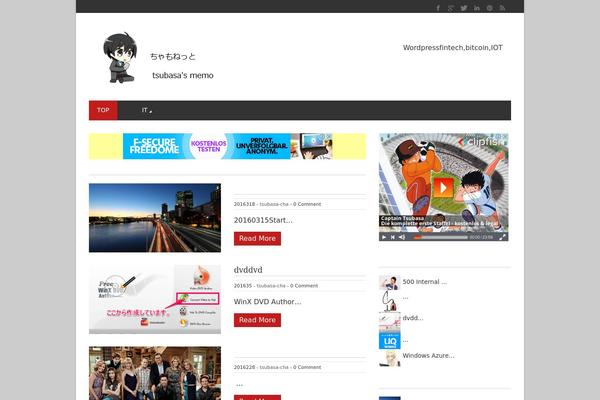This screenshot has height=400, width=600.
Task: Click the tsubasa's memo tagline
Action: (x=183, y=75)
